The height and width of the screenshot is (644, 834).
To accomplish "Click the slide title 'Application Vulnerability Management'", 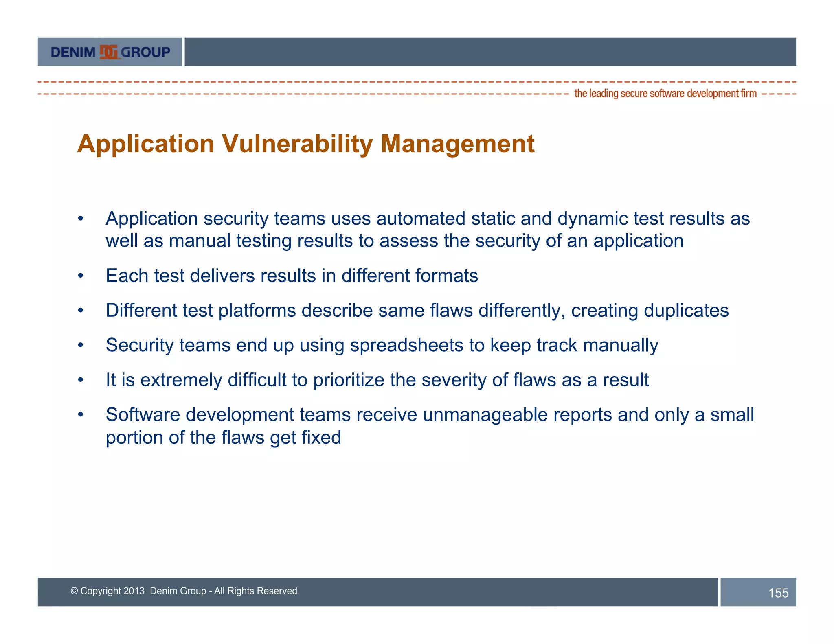I will 305,144.
